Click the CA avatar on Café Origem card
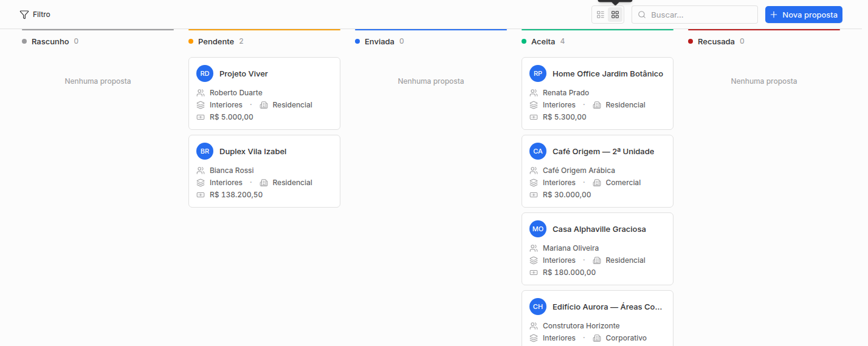This screenshot has width=868, height=346. (538, 151)
